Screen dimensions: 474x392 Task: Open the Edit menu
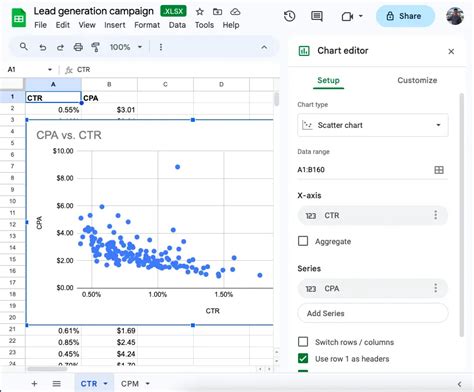click(63, 25)
